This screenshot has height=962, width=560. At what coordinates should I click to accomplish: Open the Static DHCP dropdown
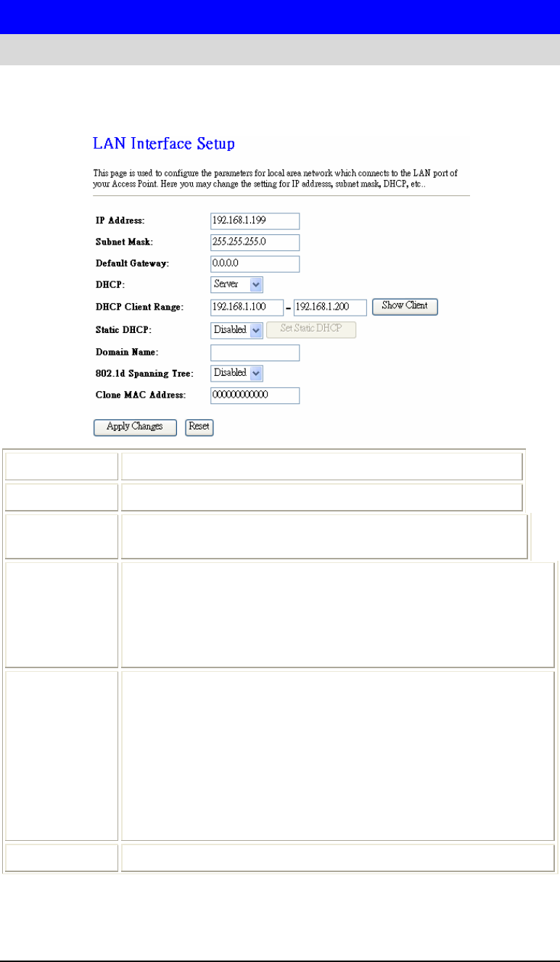(237, 329)
